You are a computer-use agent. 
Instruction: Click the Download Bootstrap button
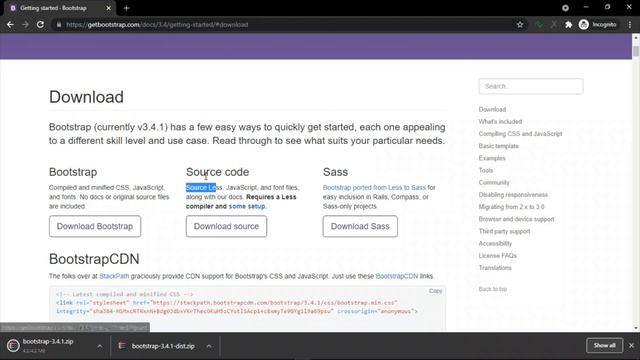point(95,226)
